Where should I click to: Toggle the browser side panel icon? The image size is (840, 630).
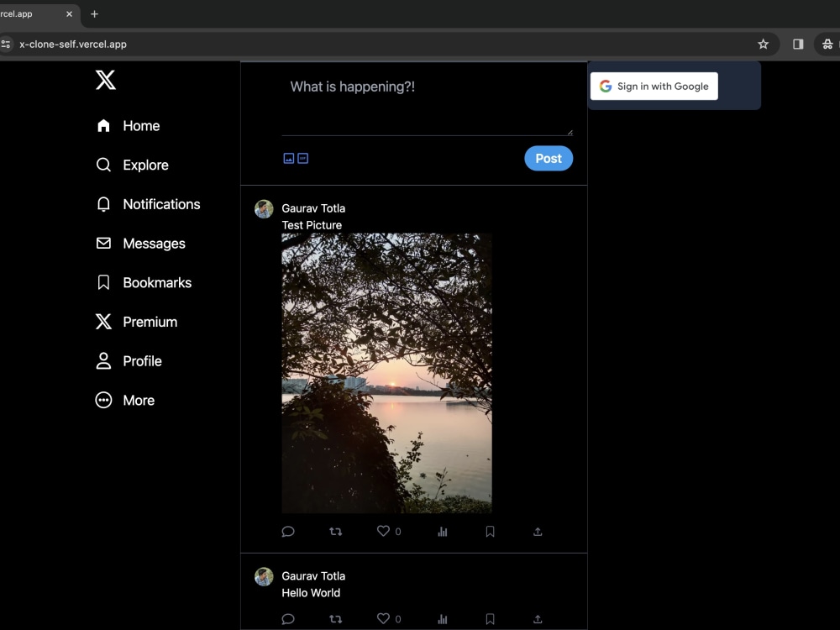coord(798,44)
